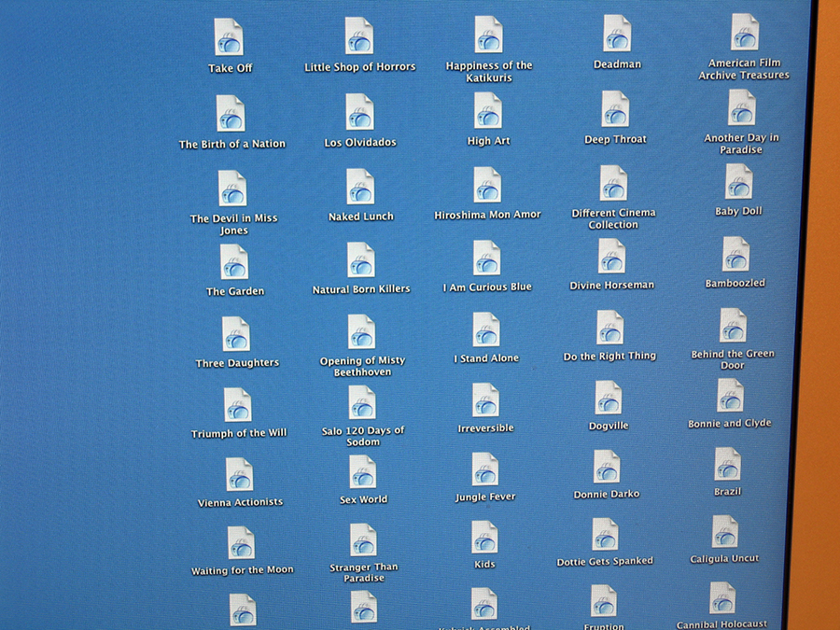This screenshot has width=840, height=630.
Task: Select Happiness of the Katikuris file icon
Action: (x=488, y=35)
